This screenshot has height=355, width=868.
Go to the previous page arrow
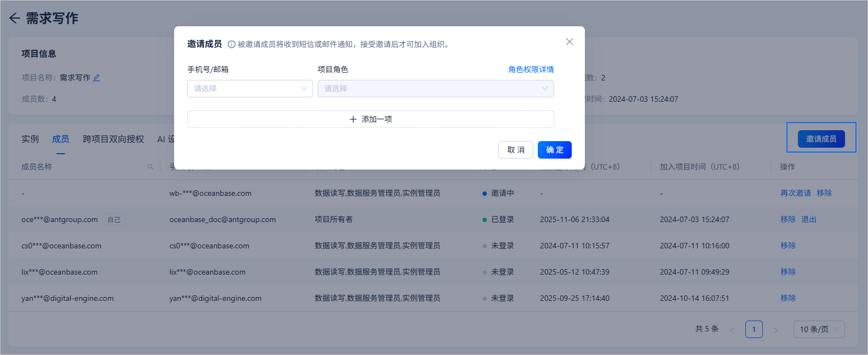[732, 330]
